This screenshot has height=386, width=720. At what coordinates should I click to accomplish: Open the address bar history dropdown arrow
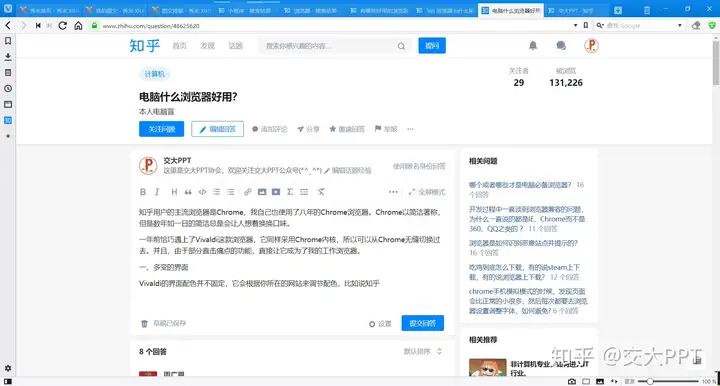(575, 26)
